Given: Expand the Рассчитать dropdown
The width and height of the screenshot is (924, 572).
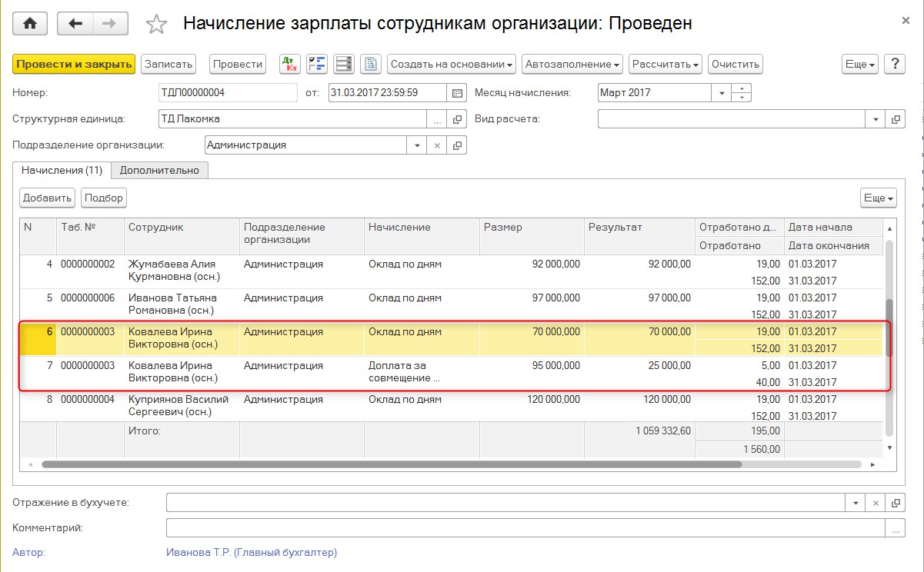Looking at the screenshot, I should click(665, 64).
